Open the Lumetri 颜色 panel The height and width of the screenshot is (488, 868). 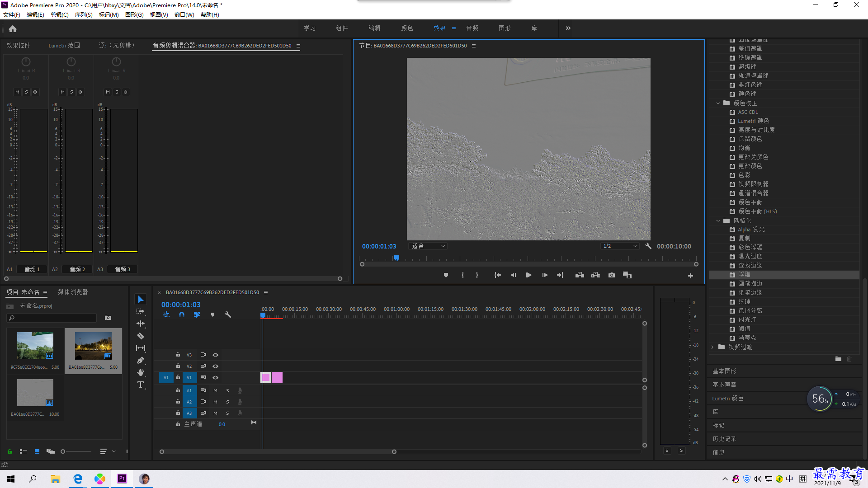[x=728, y=398]
